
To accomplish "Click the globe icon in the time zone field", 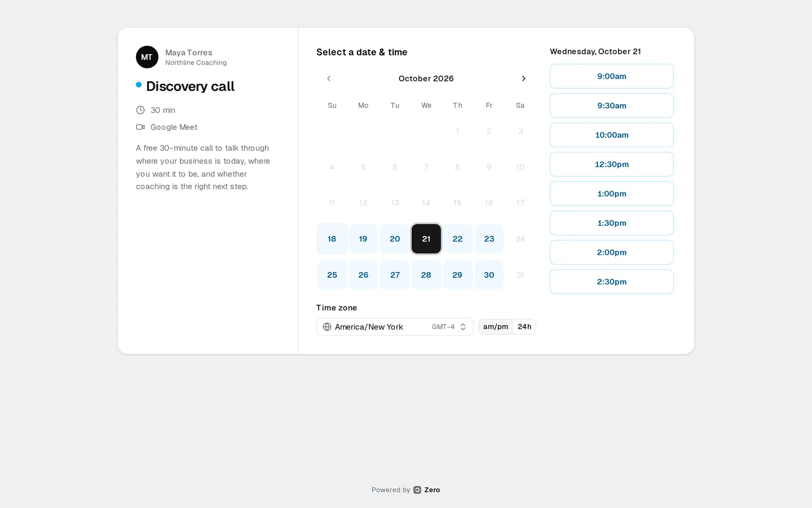I will [327, 327].
